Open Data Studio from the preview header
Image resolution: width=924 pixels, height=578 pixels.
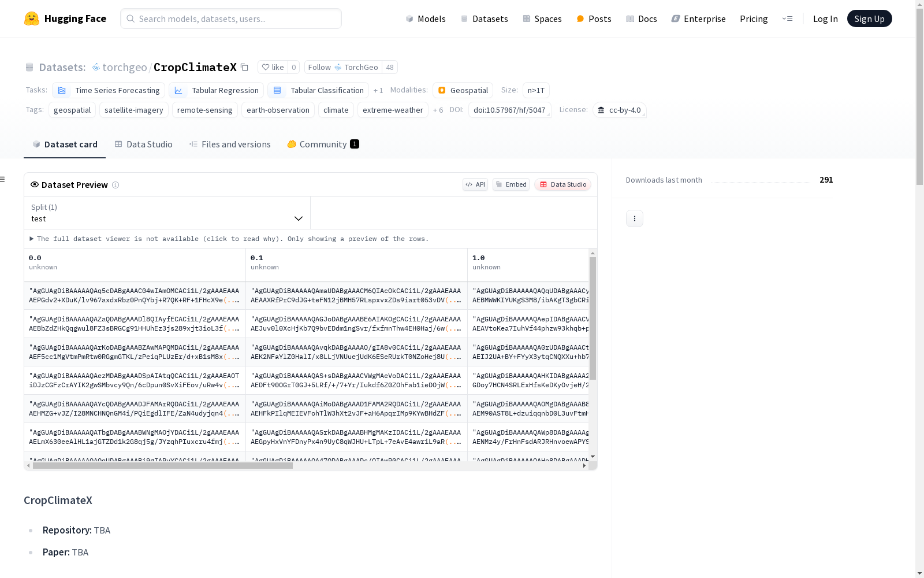point(563,184)
